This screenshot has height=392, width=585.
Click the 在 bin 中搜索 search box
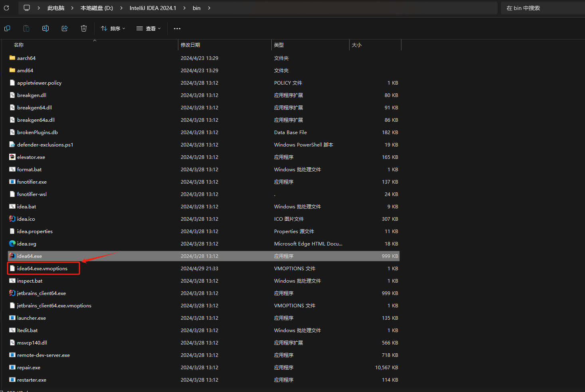click(x=543, y=8)
